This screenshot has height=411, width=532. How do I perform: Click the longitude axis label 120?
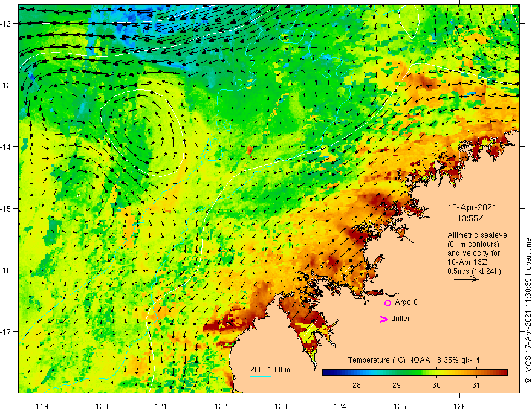point(102,406)
